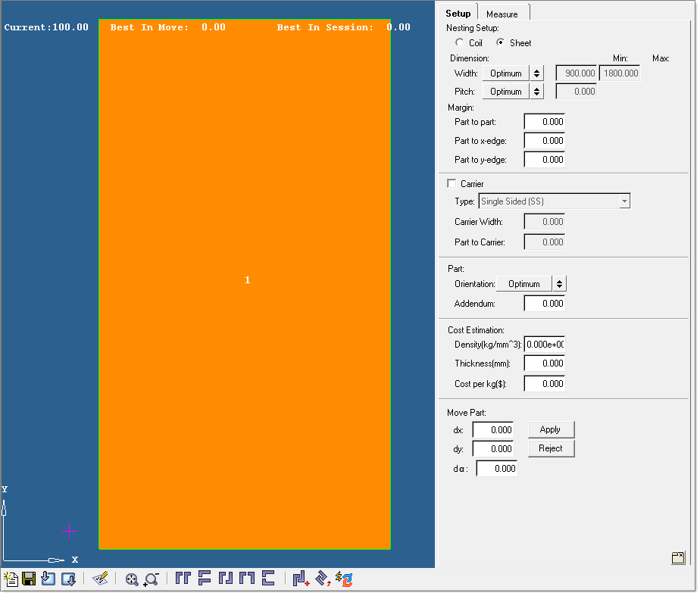Click the Pitch Optimum stepper arrows
Image resolution: width=700 pixels, height=596 pixels.
coord(536,91)
